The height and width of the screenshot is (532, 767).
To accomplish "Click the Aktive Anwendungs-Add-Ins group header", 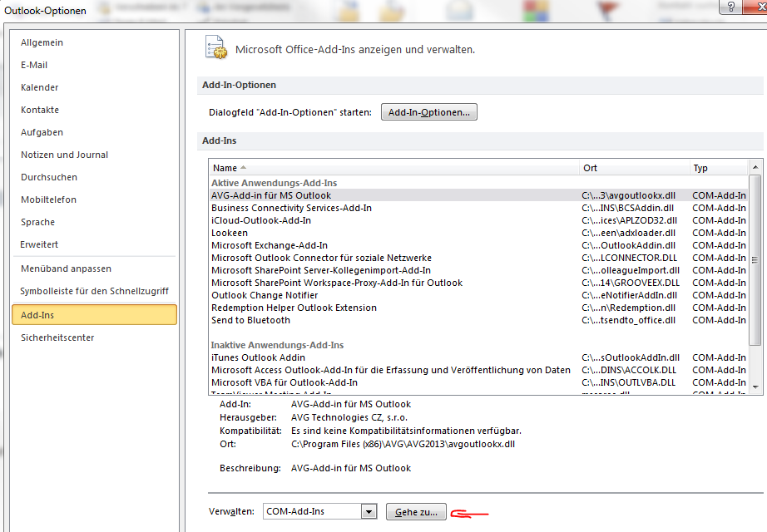I will point(274,183).
